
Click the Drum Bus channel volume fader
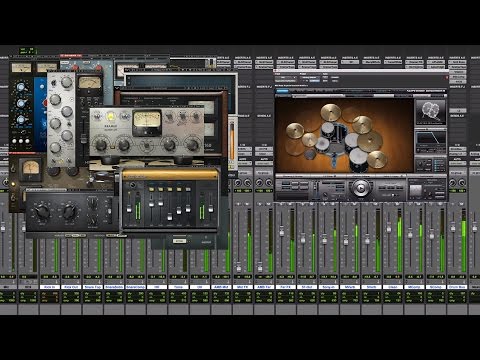(x=453, y=228)
